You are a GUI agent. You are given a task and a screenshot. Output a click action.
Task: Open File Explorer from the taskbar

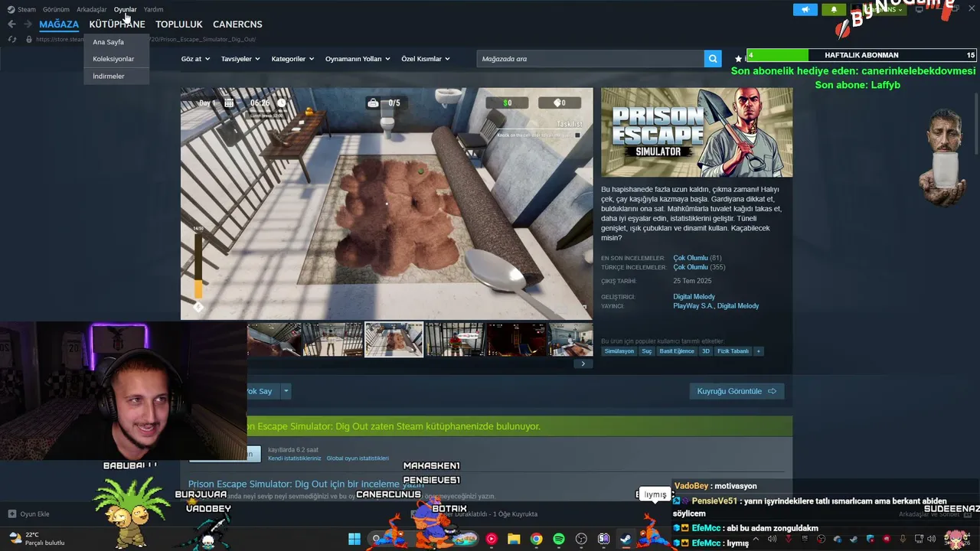[514, 539]
